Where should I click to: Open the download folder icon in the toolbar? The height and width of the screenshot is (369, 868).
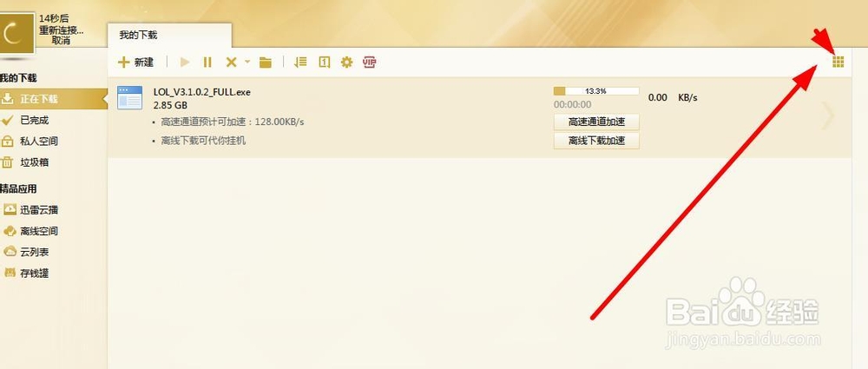(x=266, y=62)
